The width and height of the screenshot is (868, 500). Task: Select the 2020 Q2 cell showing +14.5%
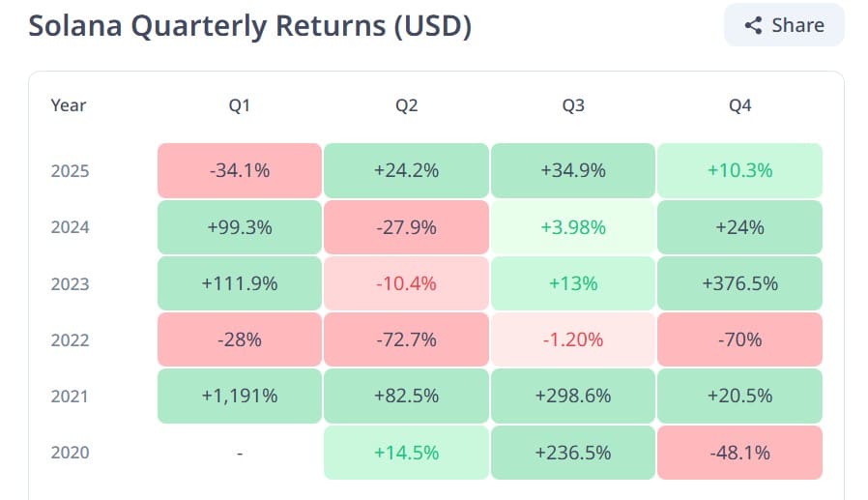[x=406, y=453]
